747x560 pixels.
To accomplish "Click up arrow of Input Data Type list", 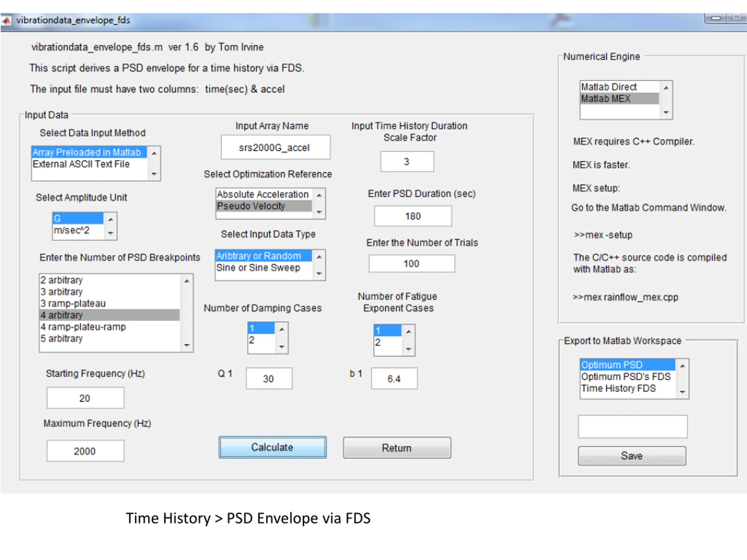I will coord(319,257).
